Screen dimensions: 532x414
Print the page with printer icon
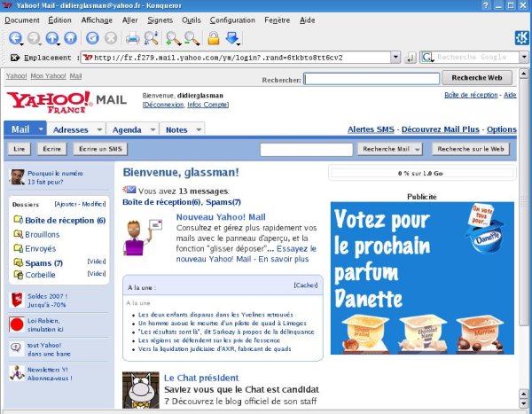point(132,38)
